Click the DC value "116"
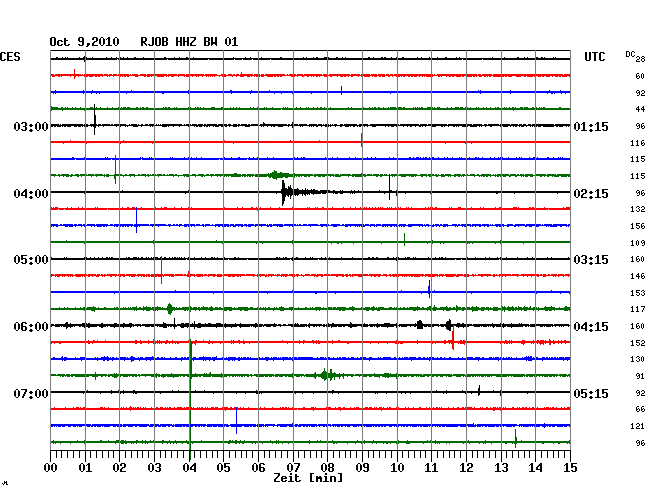The image size is (650, 494). [x=638, y=143]
